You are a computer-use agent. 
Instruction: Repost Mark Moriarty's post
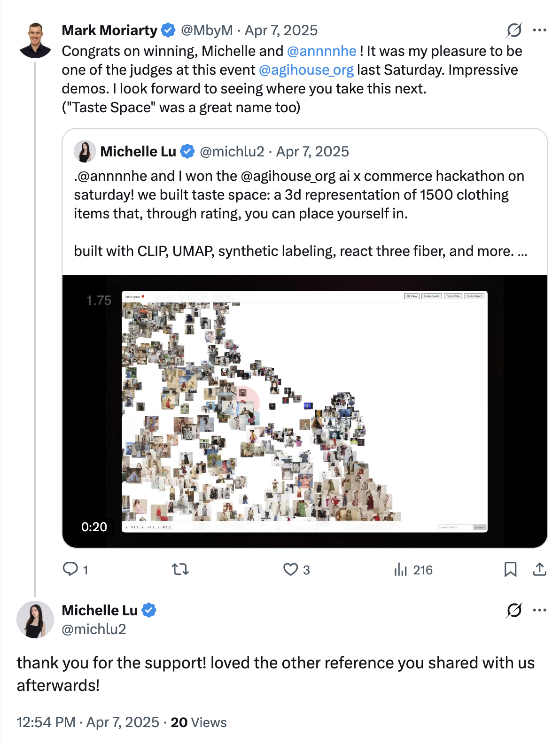180,569
